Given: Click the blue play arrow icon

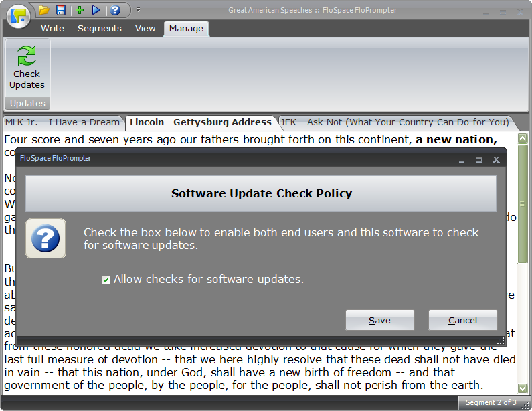Looking at the screenshot, I should point(96,10).
